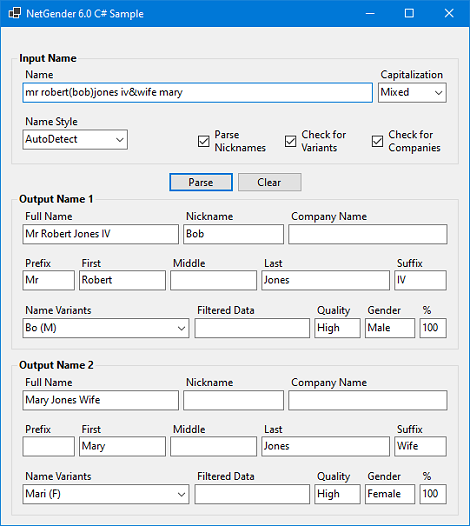Toggle the Check for Variants checkbox
Screen dimensions: 470x526
(x=291, y=141)
